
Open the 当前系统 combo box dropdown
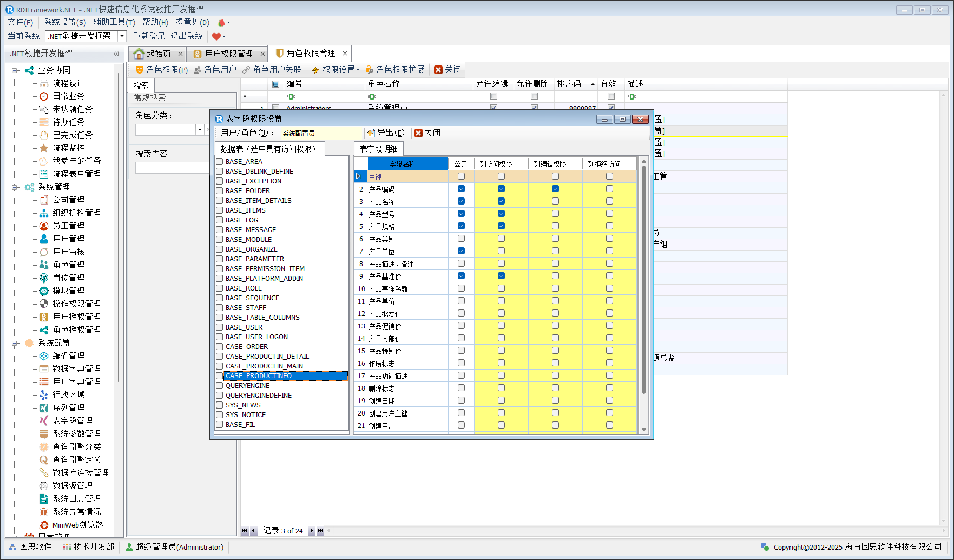click(122, 36)
